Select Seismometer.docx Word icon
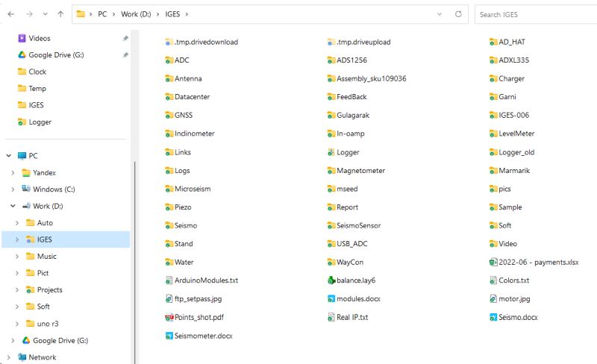 [169, 336]
